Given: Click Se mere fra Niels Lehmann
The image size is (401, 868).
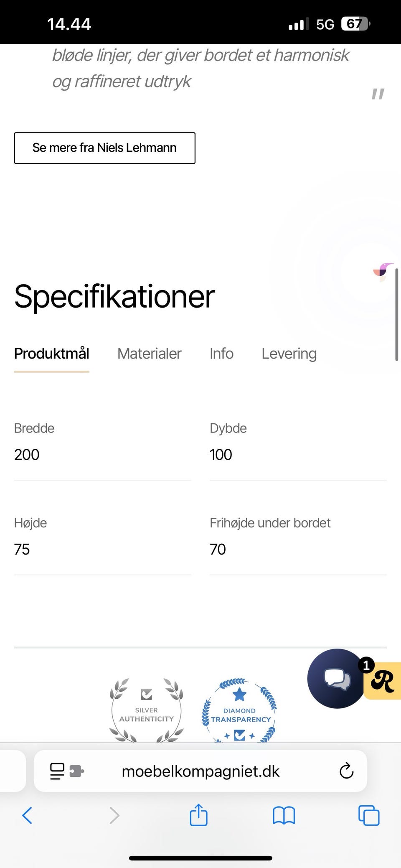Looking at the screenshot, I should [x=104, y=148].
